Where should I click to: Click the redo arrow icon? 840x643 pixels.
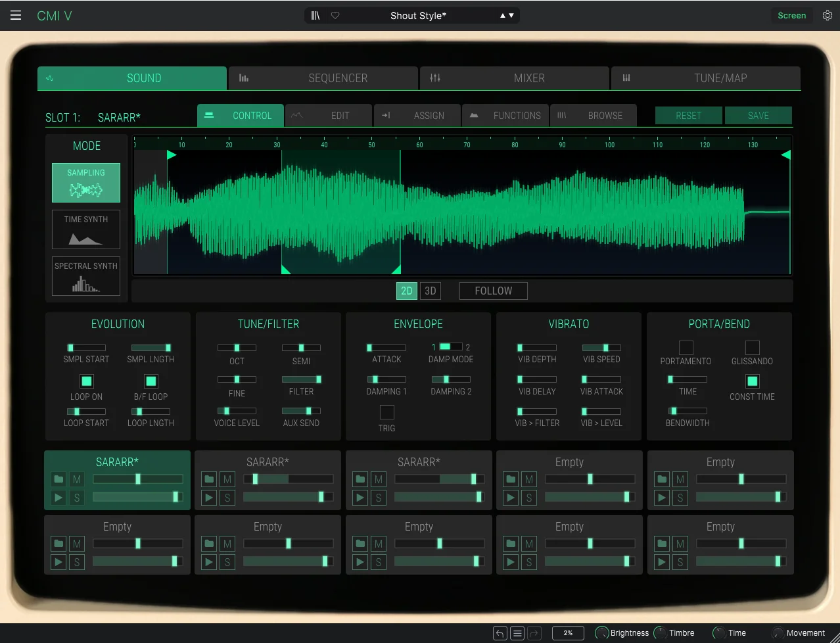pos(534,633)
